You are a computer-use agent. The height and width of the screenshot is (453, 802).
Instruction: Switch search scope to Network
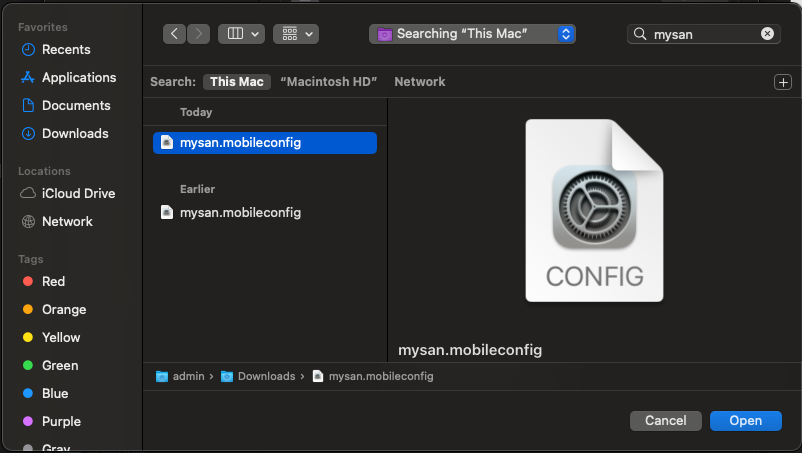pyautogui.click(x=419, y=82)
